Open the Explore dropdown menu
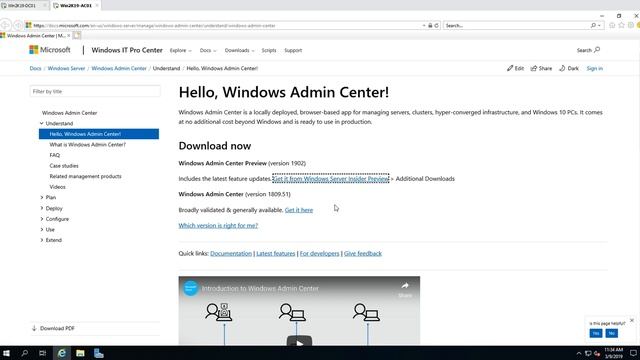This screenshot has height=360, width=640. click(180, 50)
